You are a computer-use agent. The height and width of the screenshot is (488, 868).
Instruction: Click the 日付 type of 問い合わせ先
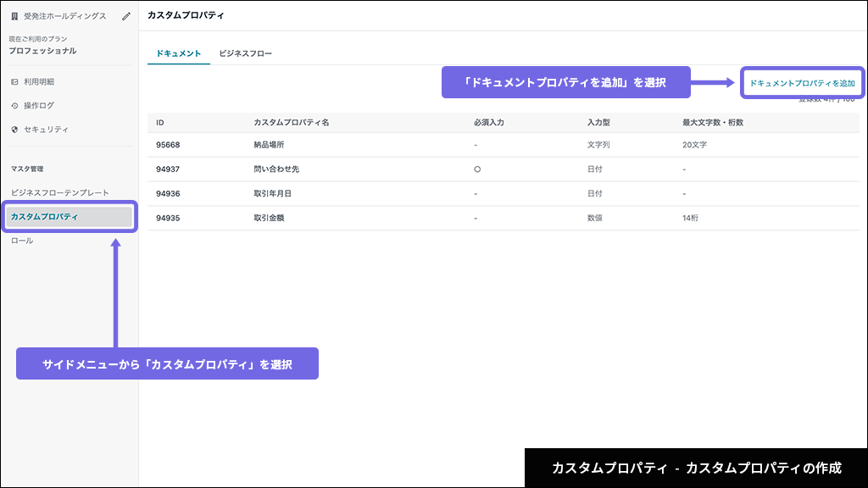594,169
